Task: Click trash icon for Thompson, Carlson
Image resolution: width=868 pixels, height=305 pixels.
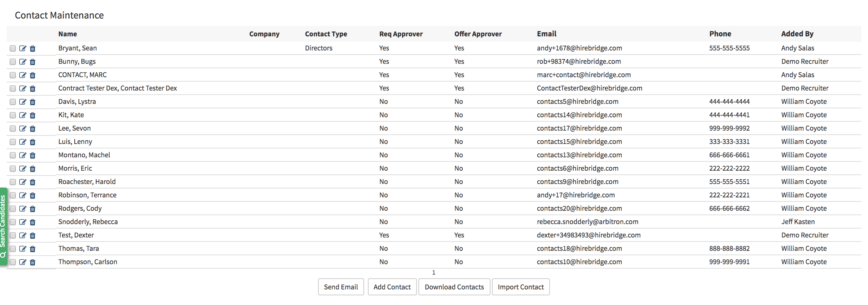Action: coord(33,262)
